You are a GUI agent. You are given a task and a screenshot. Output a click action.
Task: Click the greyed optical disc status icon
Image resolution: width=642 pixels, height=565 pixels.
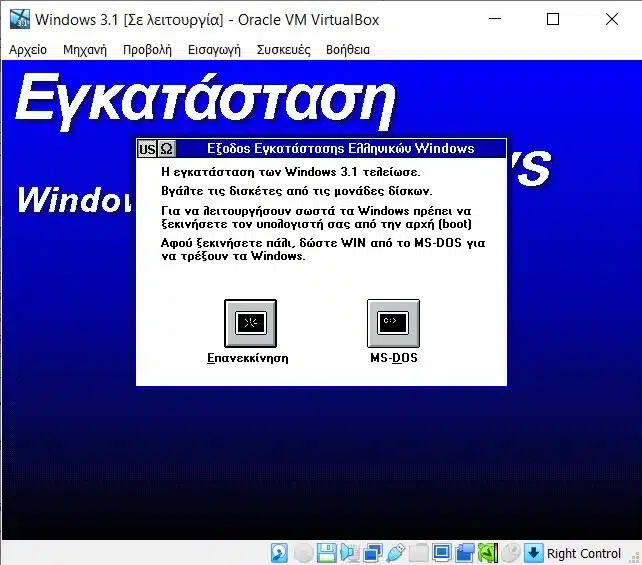[x=303, y=553]
